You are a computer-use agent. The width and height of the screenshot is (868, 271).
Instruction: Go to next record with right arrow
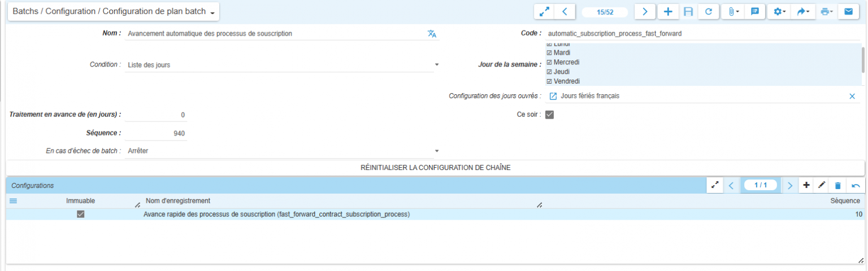[645, 12]
